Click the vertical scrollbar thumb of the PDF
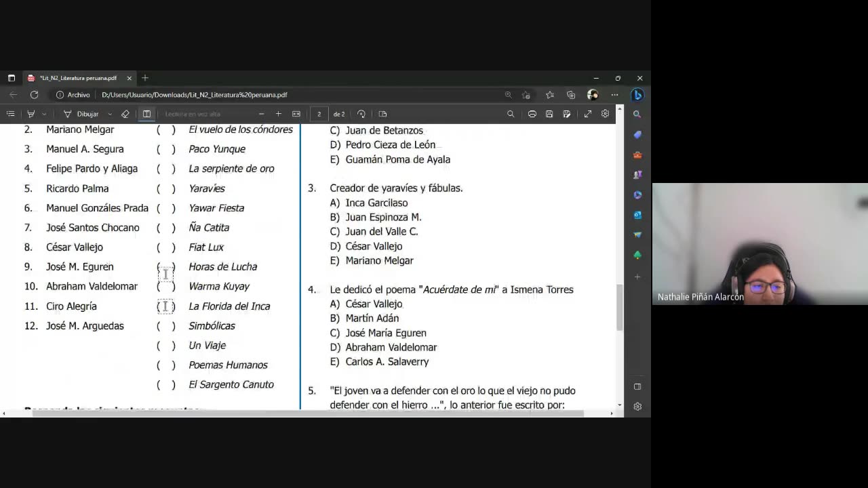 tap(619, 308)
